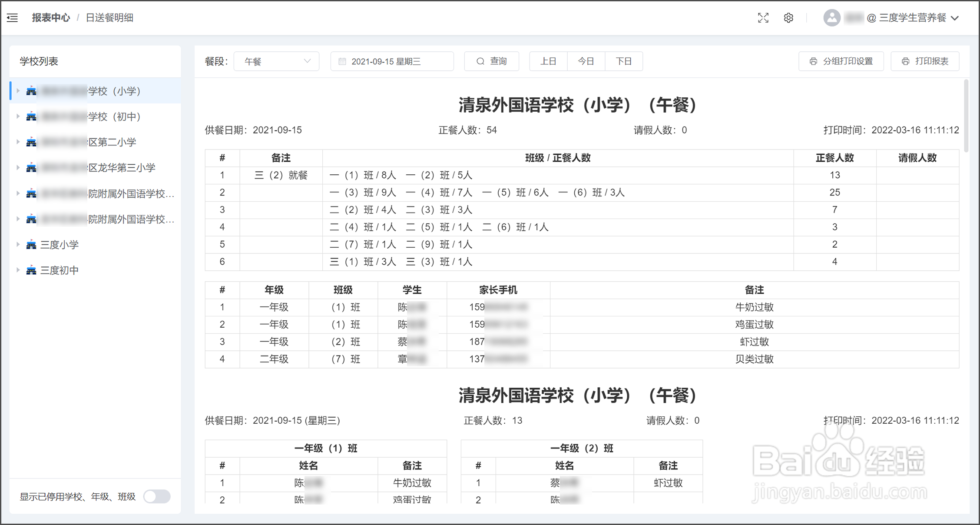The image size is (980, 525).
Task: Click the 打印报表 print button
Action: click(x=925, y=61)
